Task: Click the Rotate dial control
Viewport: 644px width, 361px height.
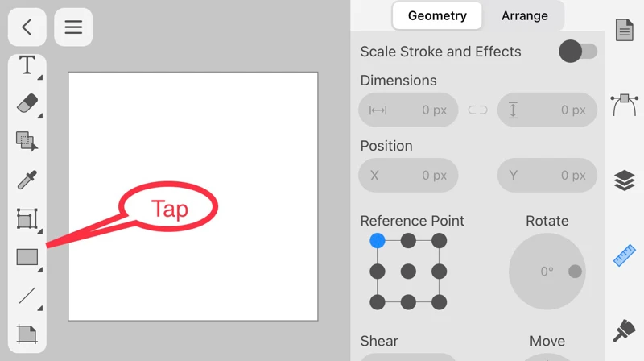Action: pos(547,272)
